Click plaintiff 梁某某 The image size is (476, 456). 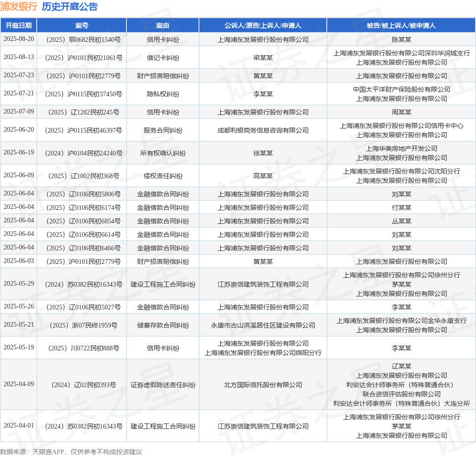point(263,58)
